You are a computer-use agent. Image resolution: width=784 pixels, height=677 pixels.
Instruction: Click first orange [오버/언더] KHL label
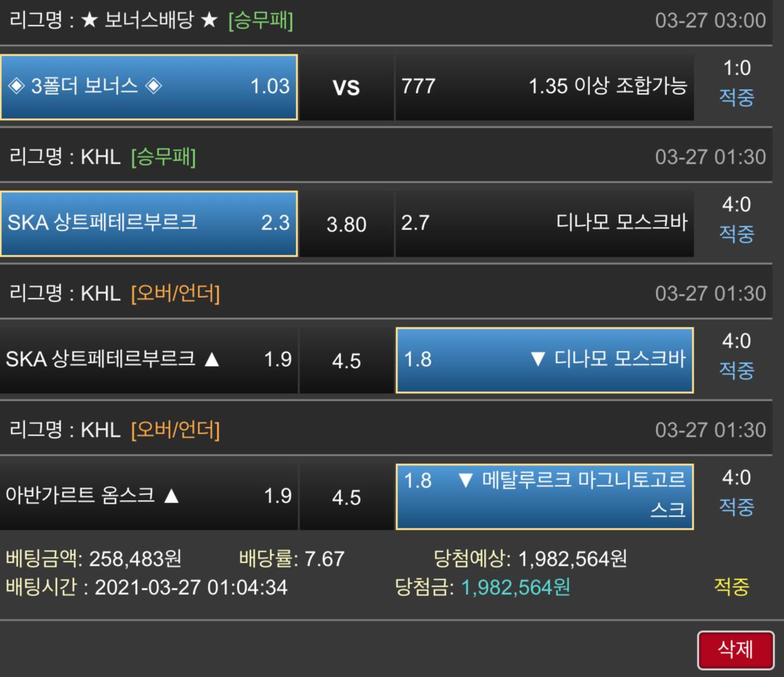(x=176, y=293)
